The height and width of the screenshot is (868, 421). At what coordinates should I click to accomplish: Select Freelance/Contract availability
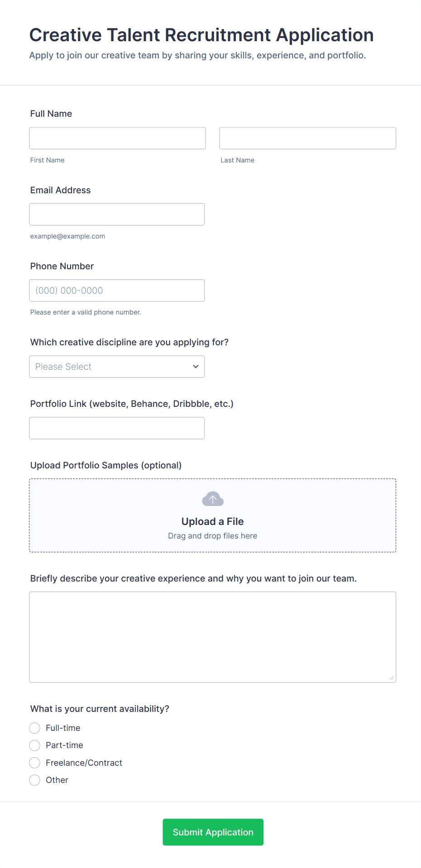pos(34,763)
